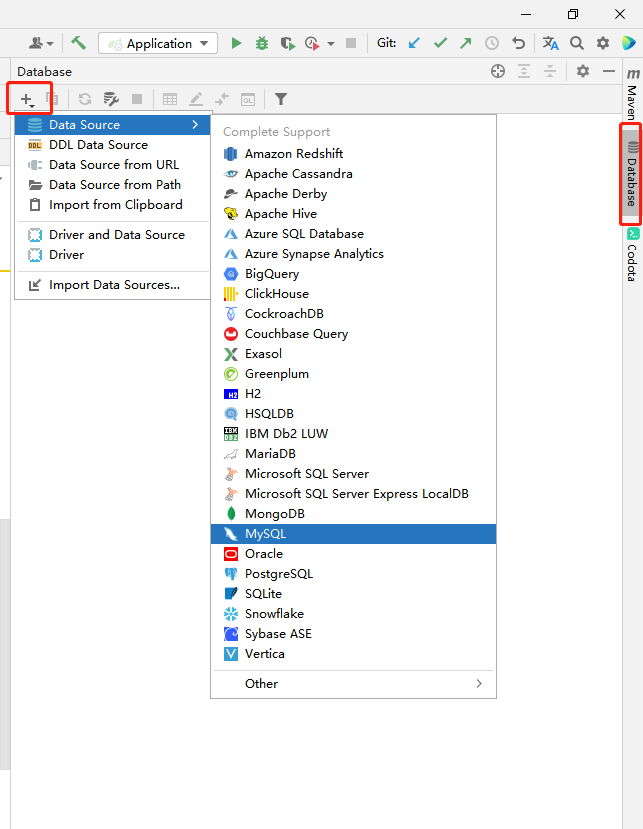The image size is (643, 829).
Task: Choose Driver and Data Source
Action: click(x=112, y=235)
